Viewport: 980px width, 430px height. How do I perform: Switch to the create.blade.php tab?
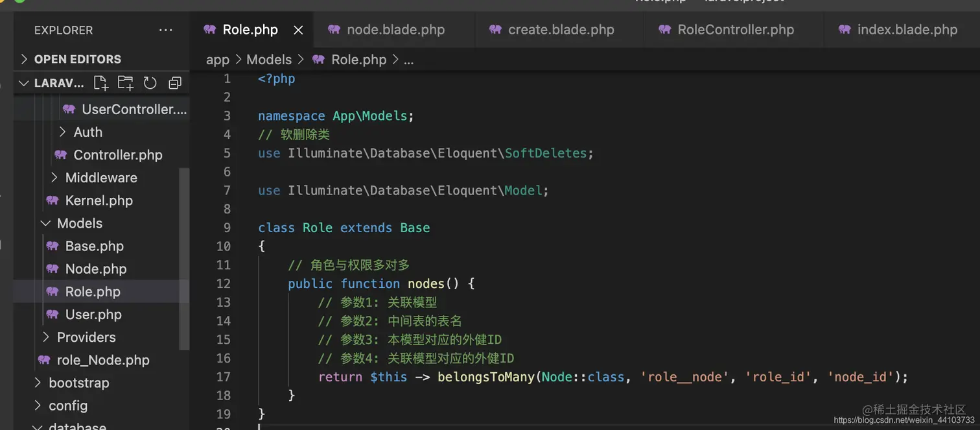click(x=560, y=30)
